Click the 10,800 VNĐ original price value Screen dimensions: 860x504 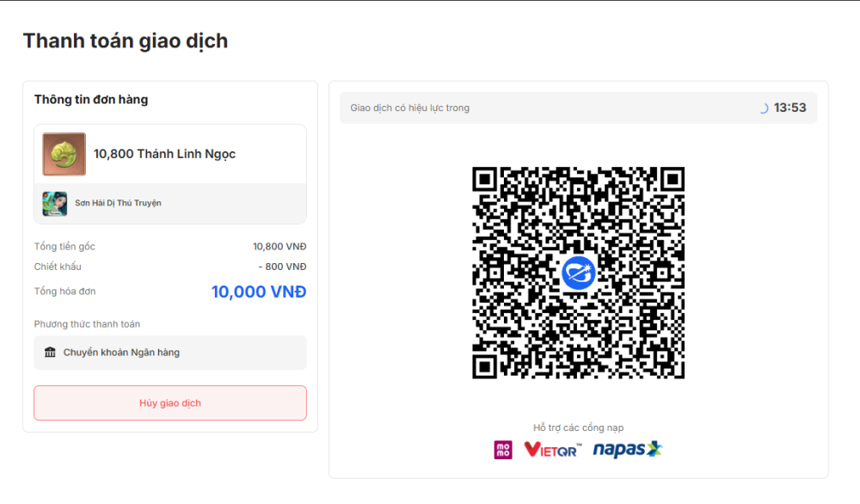(279, 247)
